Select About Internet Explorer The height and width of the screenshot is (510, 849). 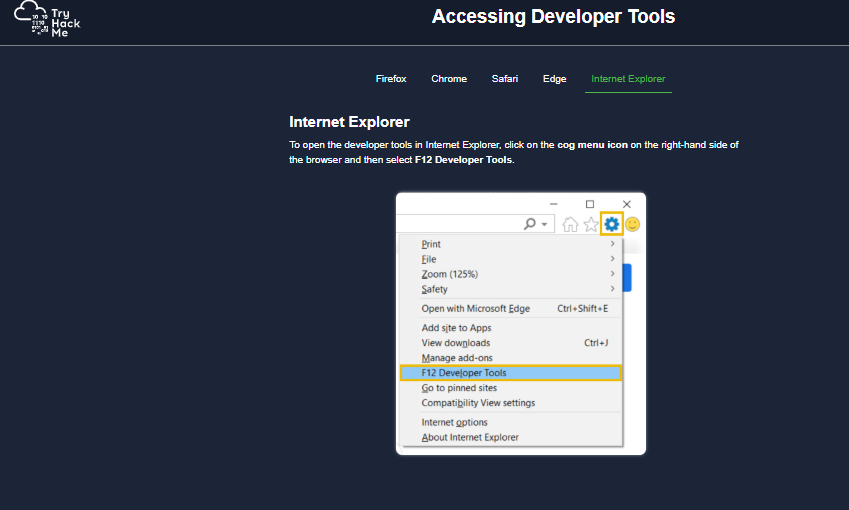511,437
